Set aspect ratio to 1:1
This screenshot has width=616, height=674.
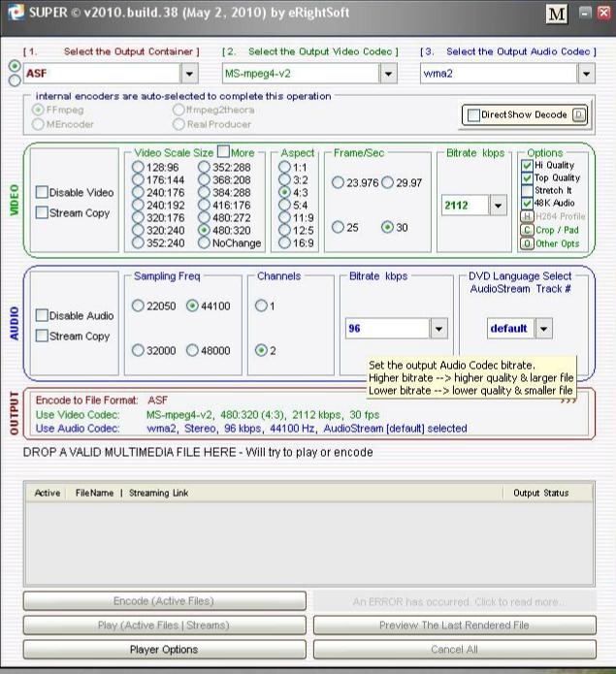point(284,167)
